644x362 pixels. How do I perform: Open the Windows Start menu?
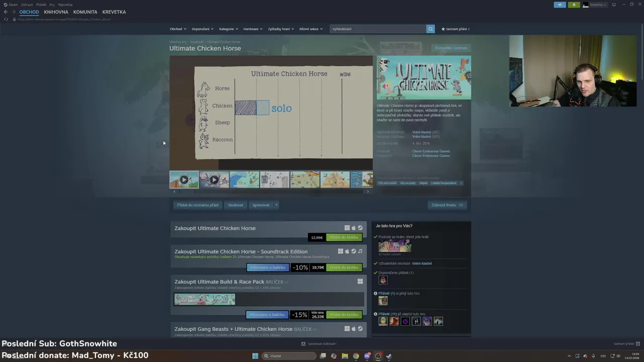255,356
